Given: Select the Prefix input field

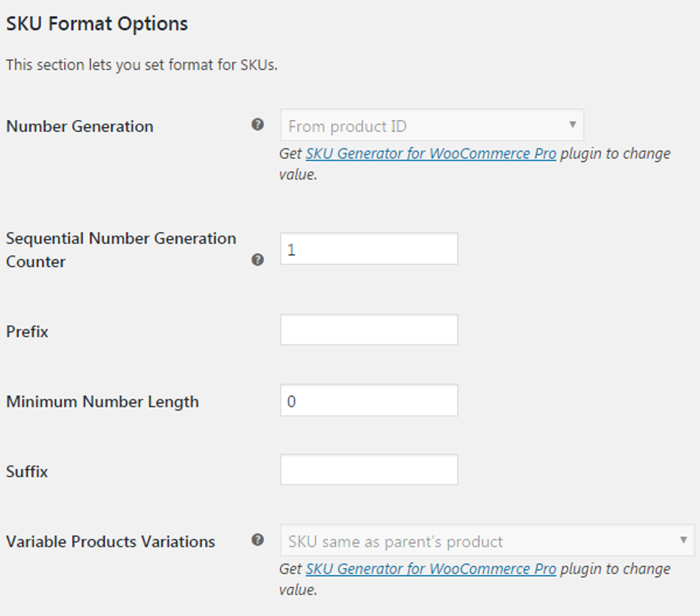Looking at the screenshot, I should pos(369,329).
